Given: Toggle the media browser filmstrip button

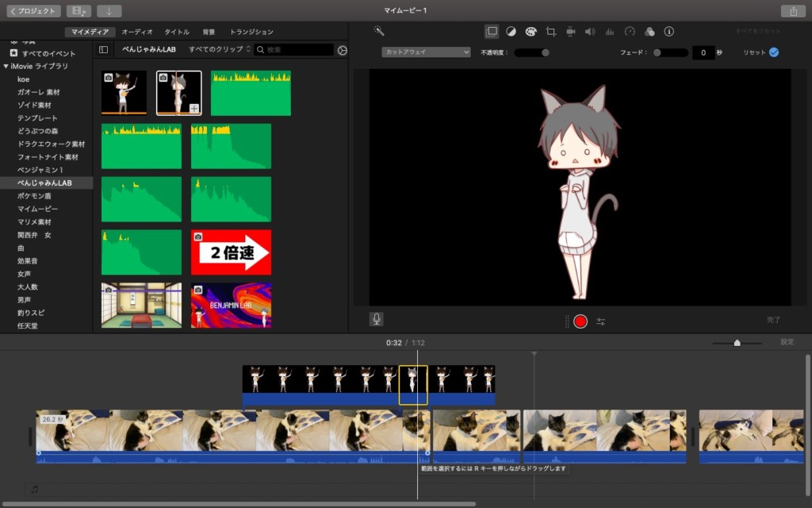Looking at the screenshot, I should tap(79, 11).
